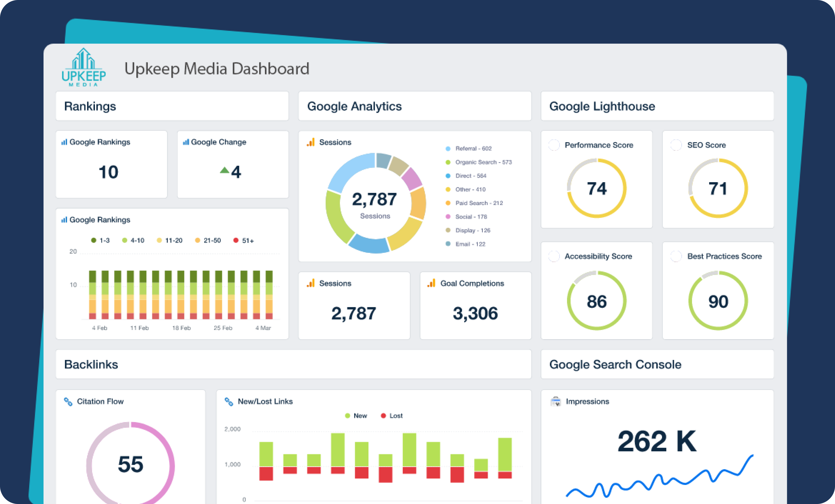The width and height of the screenshot is (835, 504).
Task: Click the 1,000 axis label on links chart
Action: [x=232, y=464]
